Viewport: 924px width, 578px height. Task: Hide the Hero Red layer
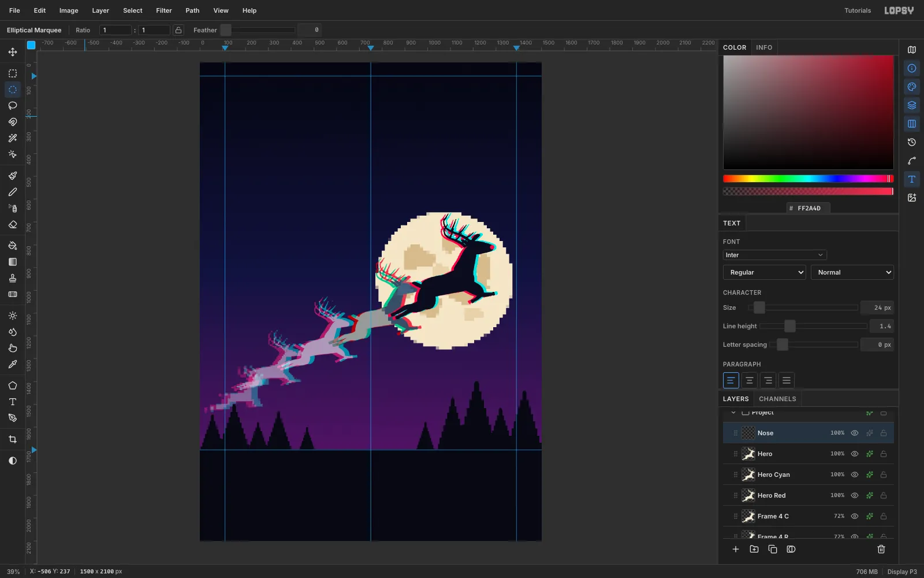click(x=855, y=495)
